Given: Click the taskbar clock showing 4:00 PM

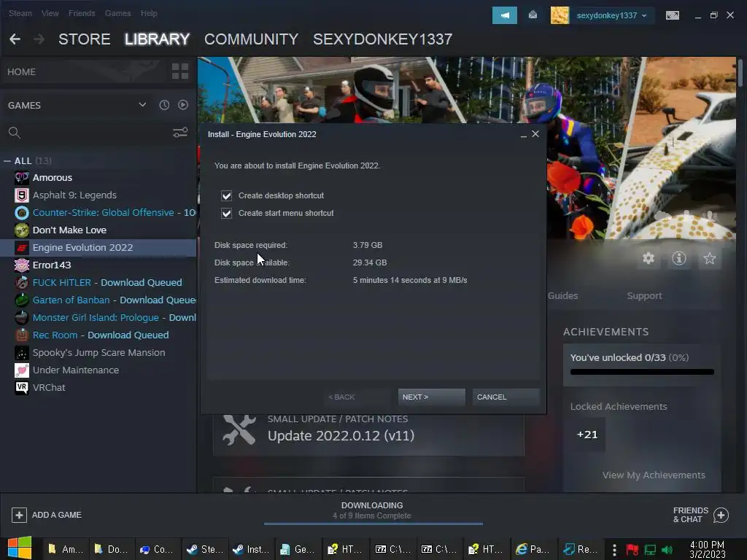Looking at the screenshot, I should click(x=708, y=550).
